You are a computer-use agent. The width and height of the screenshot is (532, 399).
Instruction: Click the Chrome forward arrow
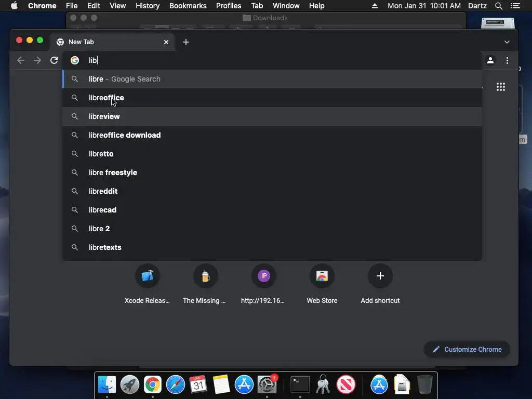[x=37, y=60]
